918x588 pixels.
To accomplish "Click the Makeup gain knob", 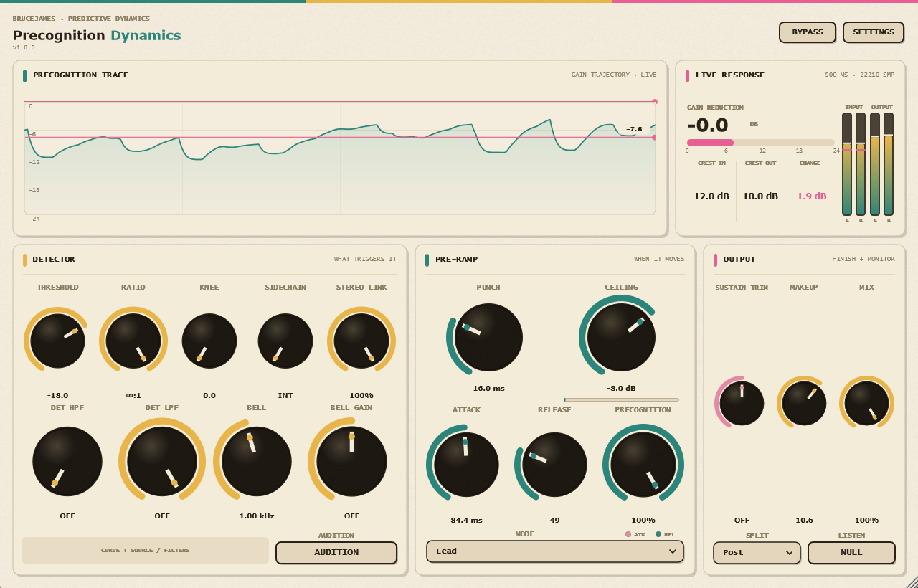I will coord(804,403).
